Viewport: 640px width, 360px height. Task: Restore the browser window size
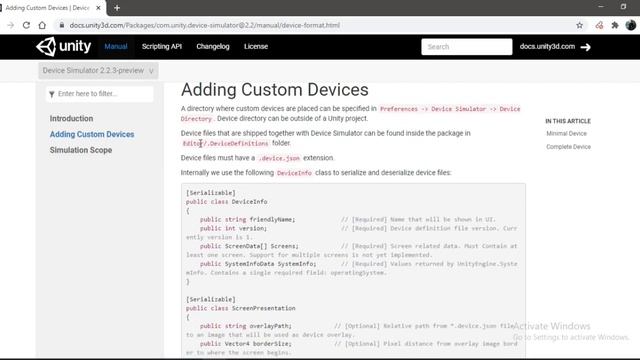click(x=623, y=7)
